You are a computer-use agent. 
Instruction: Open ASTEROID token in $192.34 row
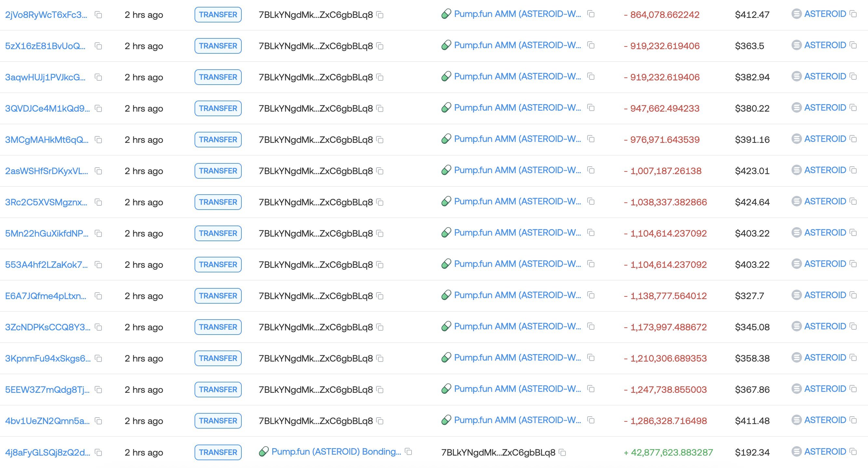[825, 452]
